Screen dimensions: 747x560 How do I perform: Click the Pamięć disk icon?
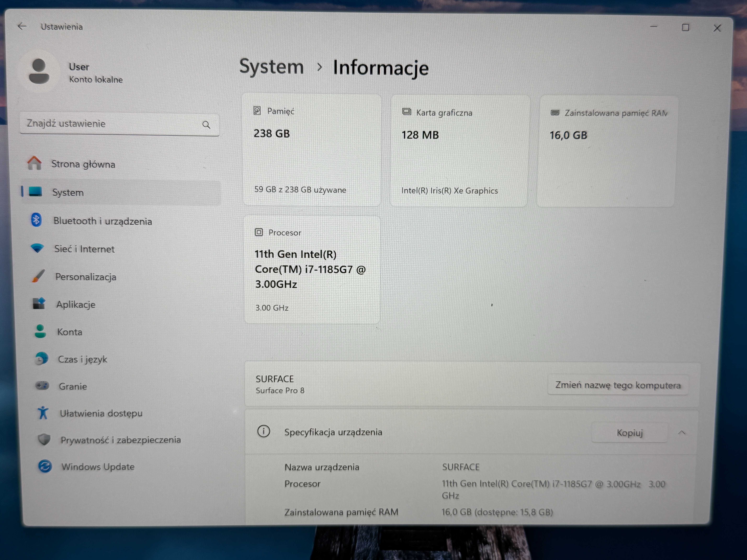(257, 111)
